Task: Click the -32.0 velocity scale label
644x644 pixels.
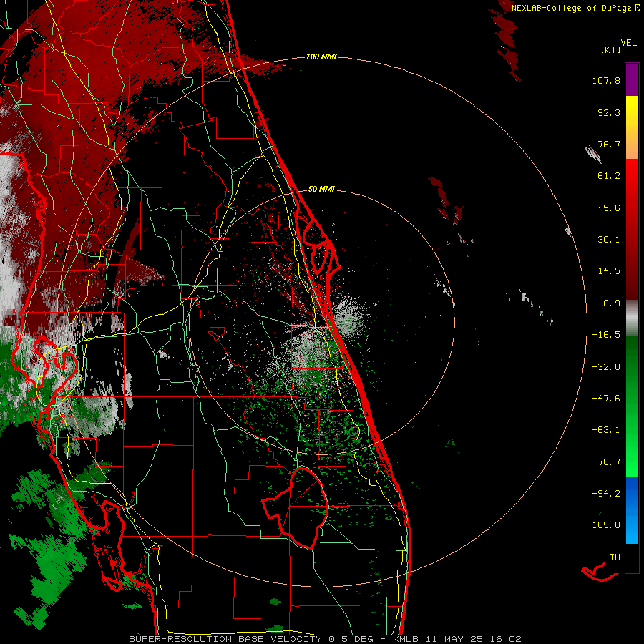Action: pyautogui.click(x=606, y=367)
